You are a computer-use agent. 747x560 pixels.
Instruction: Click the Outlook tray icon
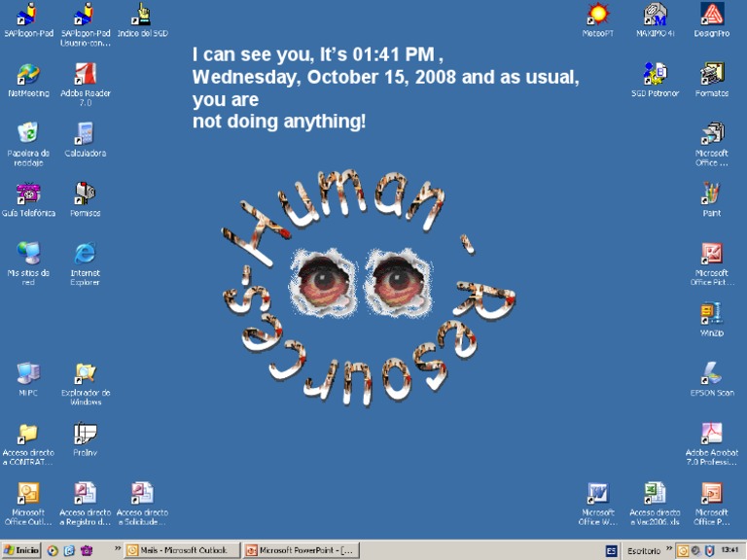point(683,551)
